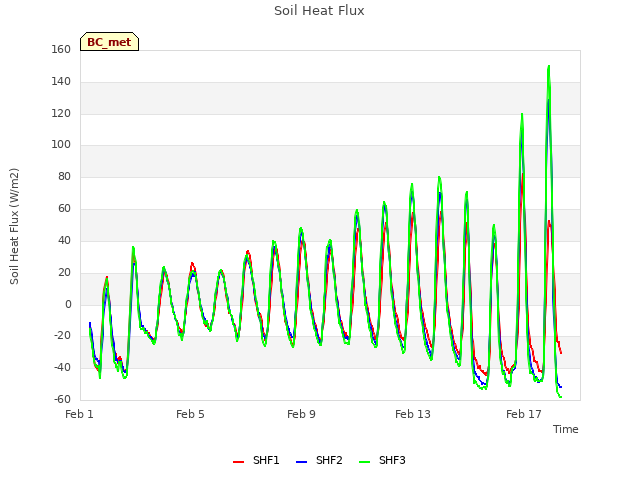The height and width of the screenshot is (480, 640).
Task: Click the 160 y-axis tick label
Action: pos(61,49)
